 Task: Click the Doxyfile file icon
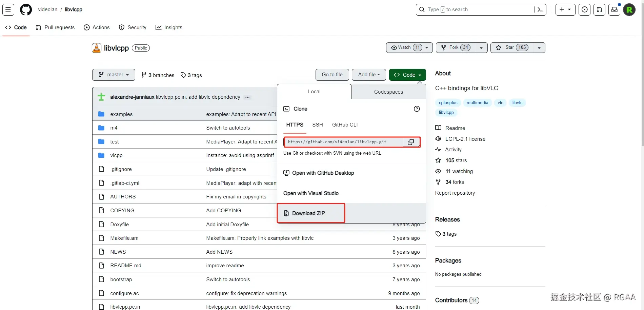(101, 224)
